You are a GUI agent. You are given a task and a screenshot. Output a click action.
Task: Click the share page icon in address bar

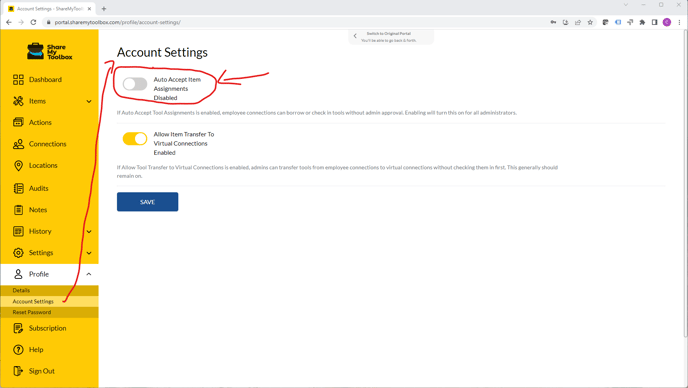point(578,22)
